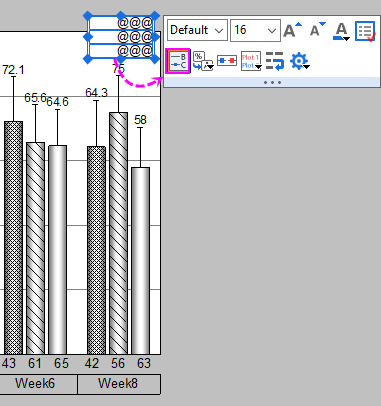
Task: Select the first @@@ legend row
Action: (x=121, y=23)
